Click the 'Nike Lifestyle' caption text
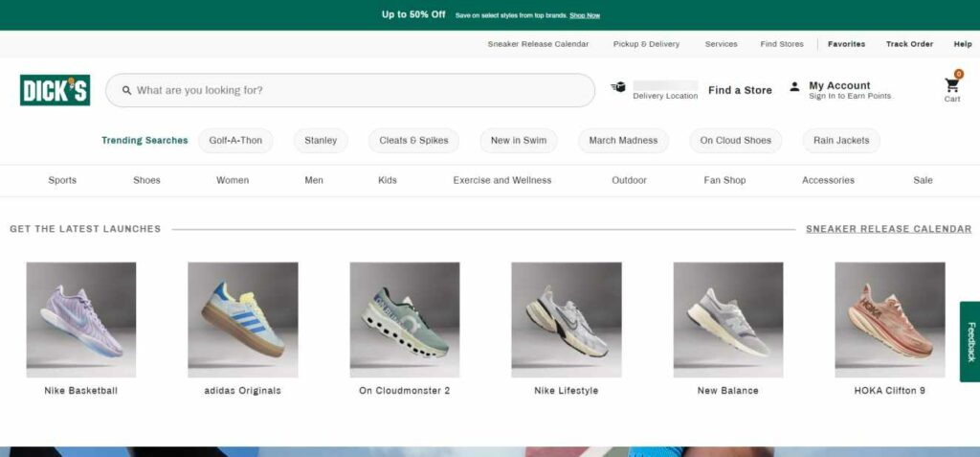The width and height of the screenshot is (980, 457). point(567,391)
